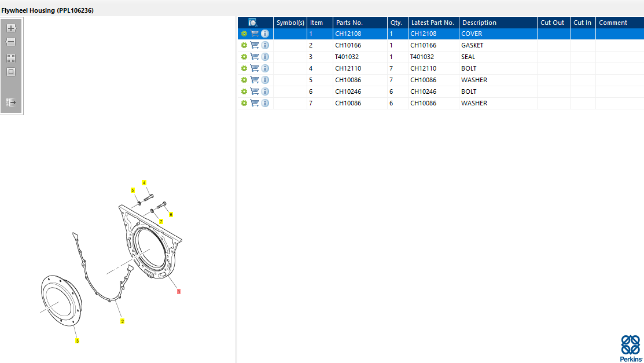Screen dimensions: 644x363
Task: Add SEAL T401032 to cart
Action: tap(255, 57)
